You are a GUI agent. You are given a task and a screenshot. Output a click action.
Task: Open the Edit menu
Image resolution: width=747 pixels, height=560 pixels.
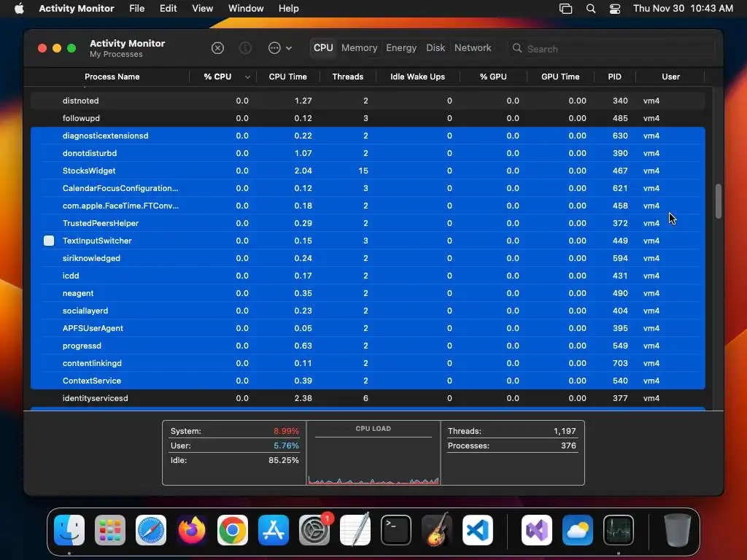tap(169, 9)
